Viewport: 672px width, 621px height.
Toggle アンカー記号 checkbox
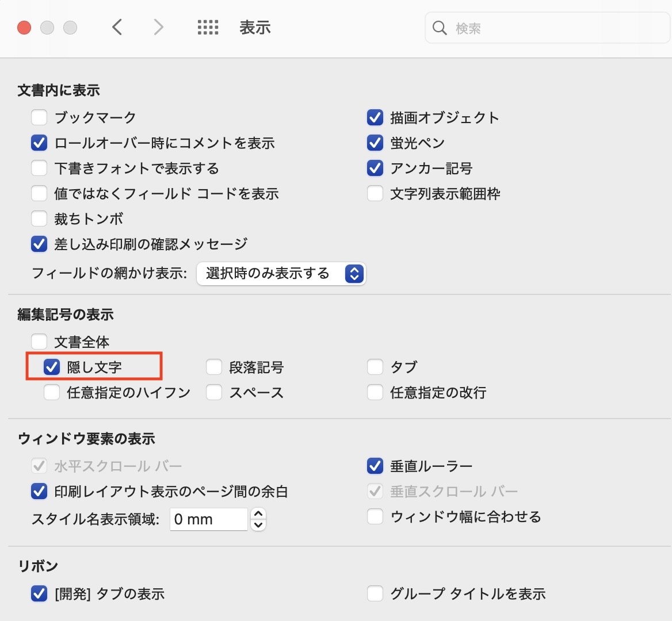point(375,168)
